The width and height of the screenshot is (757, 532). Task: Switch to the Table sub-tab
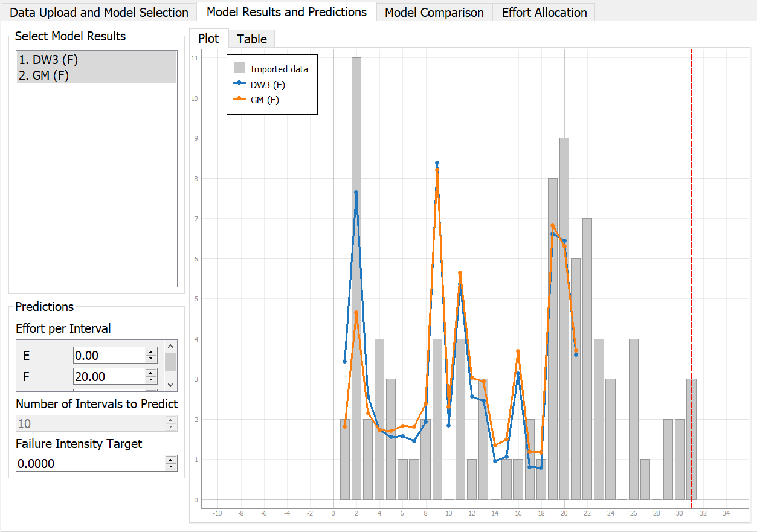(252, 39)
